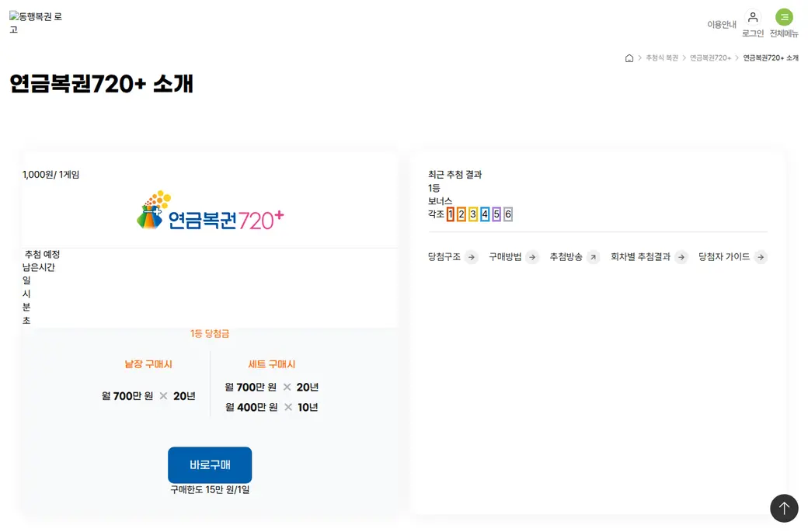Click the arrow icon next to 당첨자 가이드
Screen dimensions: 808x532
pos(761,257)
